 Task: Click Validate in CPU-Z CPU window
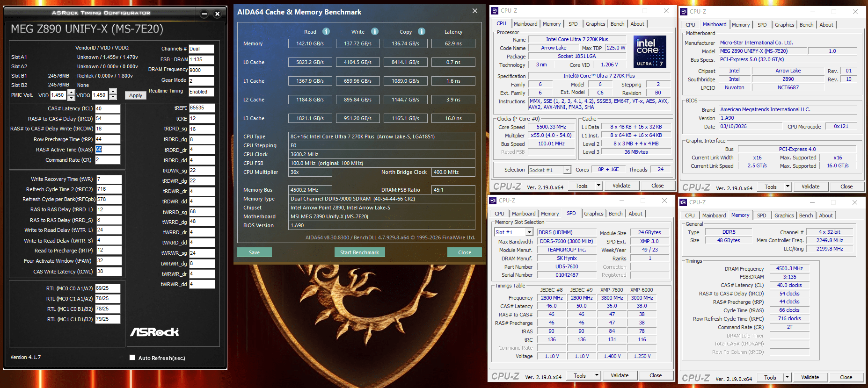tap(621, 186)
